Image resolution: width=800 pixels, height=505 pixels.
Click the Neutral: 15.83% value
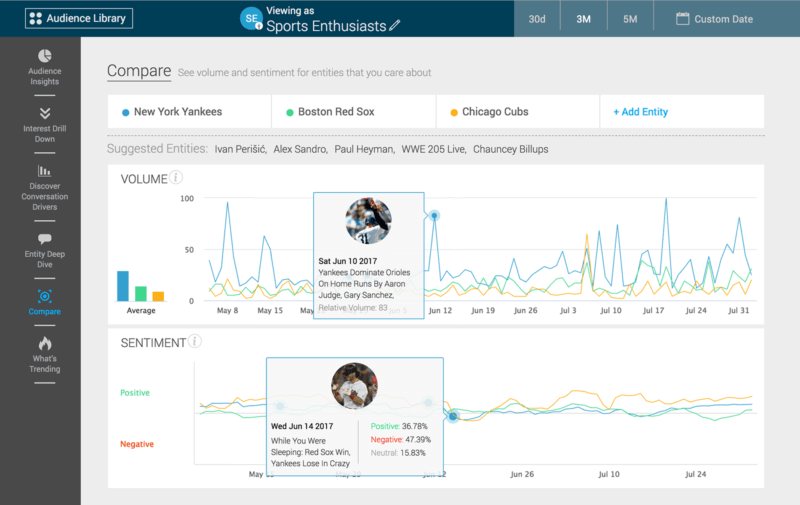click(398, 453)
